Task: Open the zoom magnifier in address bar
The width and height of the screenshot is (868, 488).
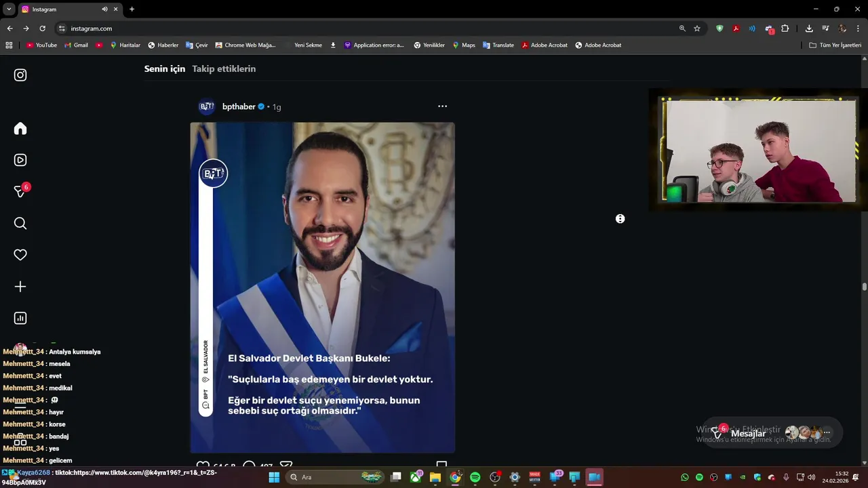Action: [682, 28]
